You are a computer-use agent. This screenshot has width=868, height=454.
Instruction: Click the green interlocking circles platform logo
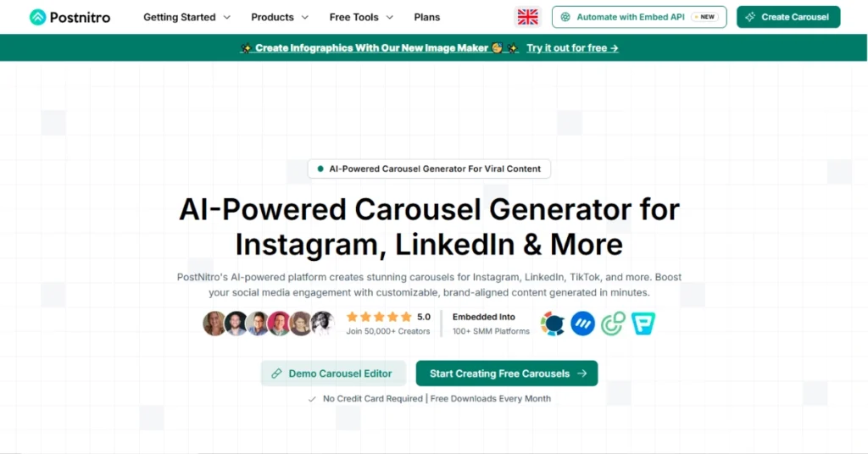click(612, 324)
